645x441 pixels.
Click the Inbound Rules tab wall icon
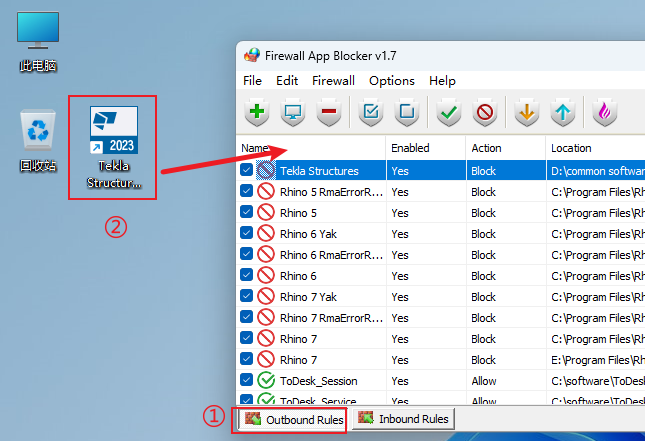(366, 418)
